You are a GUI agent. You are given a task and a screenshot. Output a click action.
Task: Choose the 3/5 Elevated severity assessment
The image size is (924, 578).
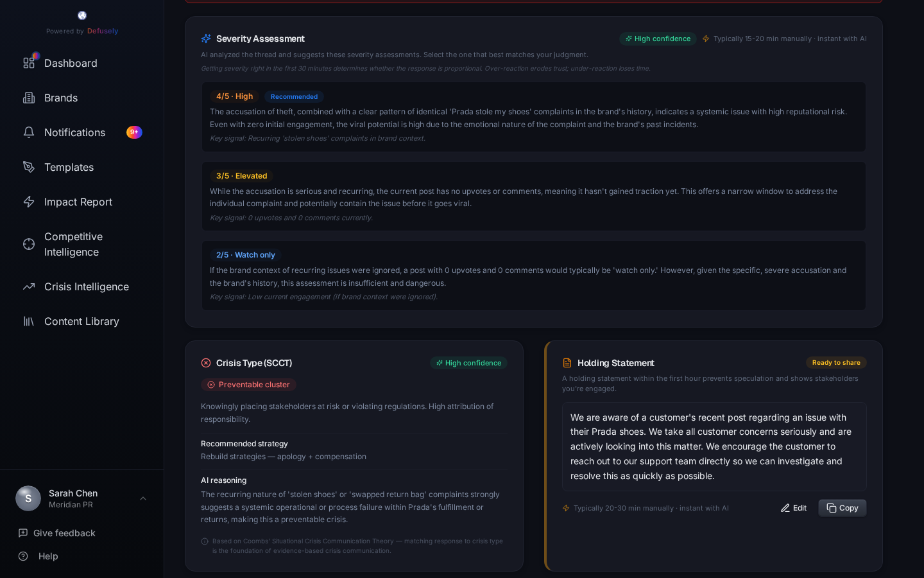tap(533, 197)
